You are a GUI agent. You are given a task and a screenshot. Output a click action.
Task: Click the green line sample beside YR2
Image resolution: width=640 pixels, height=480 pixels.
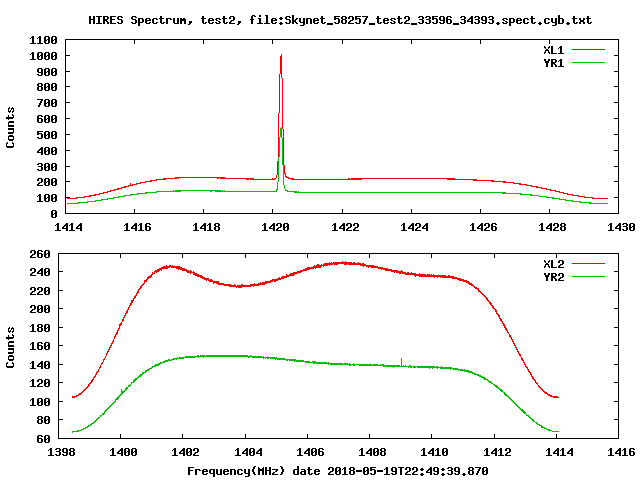(588, 277)
